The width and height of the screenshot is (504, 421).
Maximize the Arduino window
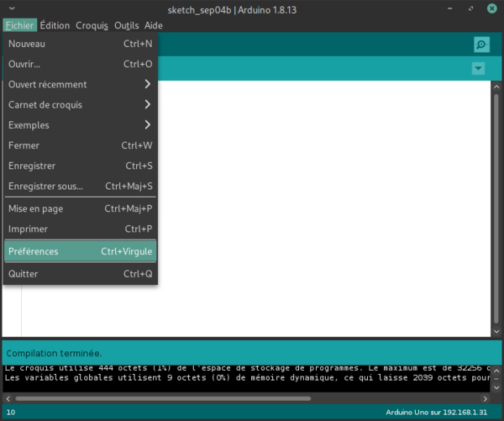pos(470,8)
